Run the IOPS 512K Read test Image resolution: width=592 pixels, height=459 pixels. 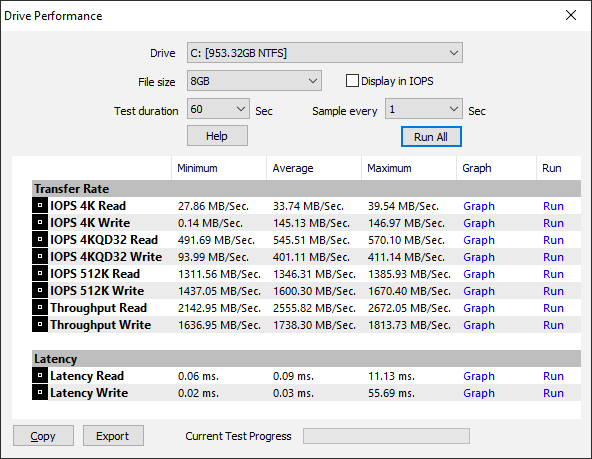[x=553, y=274]
